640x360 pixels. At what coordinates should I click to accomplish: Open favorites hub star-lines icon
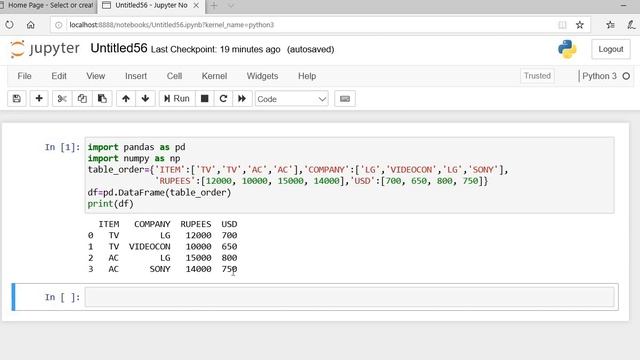coord(611,25)
